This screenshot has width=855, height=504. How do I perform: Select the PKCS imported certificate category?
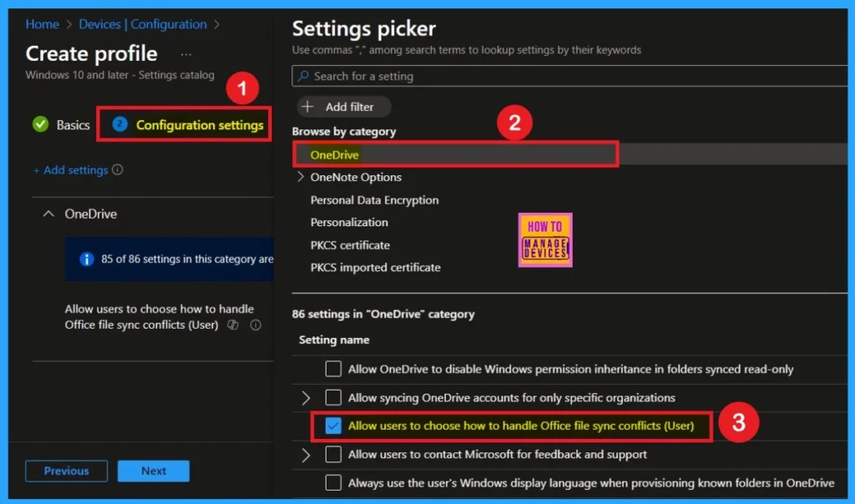[375, 268]
